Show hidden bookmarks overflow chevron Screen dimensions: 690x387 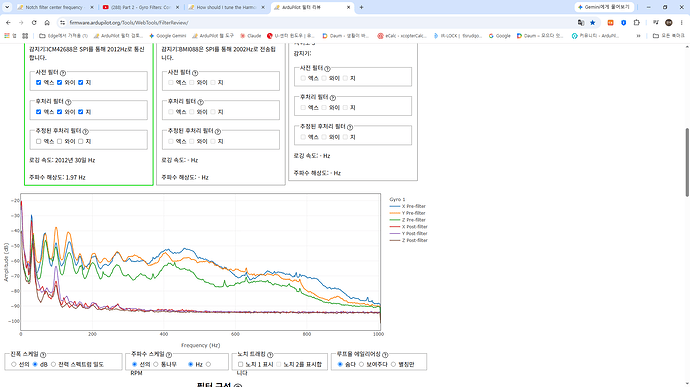639,36
